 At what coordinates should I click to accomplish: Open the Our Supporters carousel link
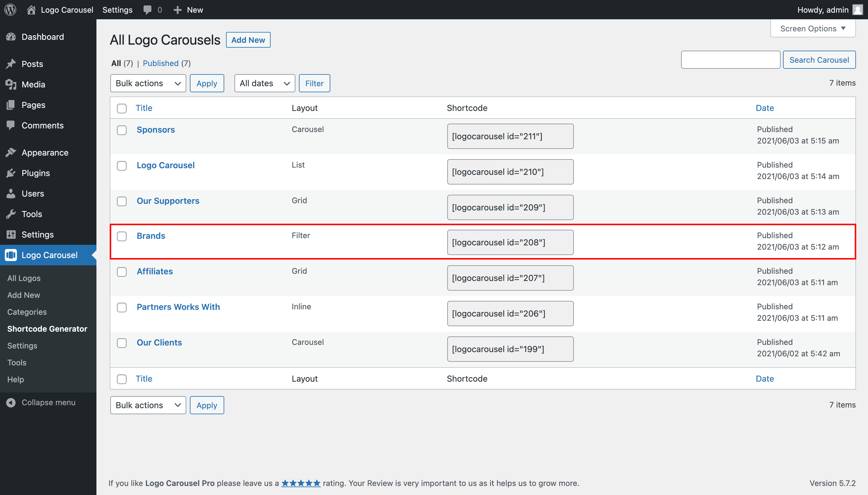[168, 200]
